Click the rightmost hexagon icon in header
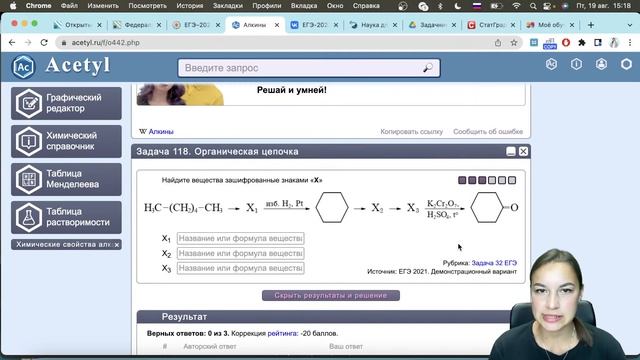The width and height of the screenshot is (640, 360). [x=626, y=64]
